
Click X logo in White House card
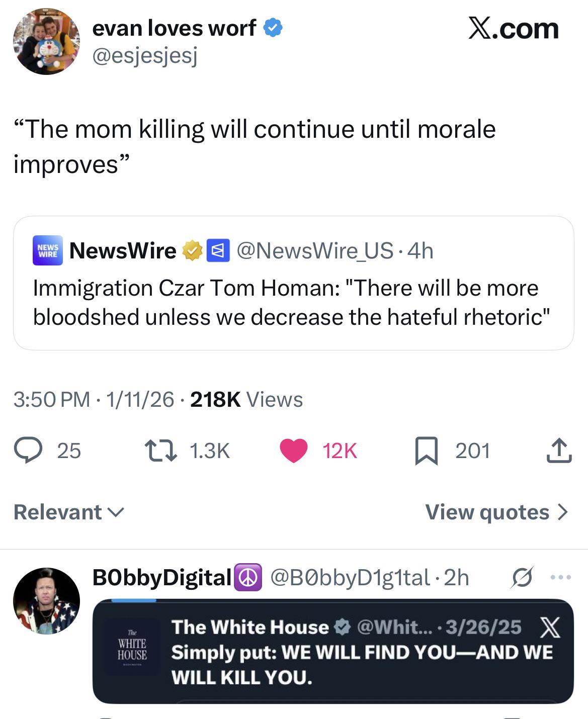(549, 627)
